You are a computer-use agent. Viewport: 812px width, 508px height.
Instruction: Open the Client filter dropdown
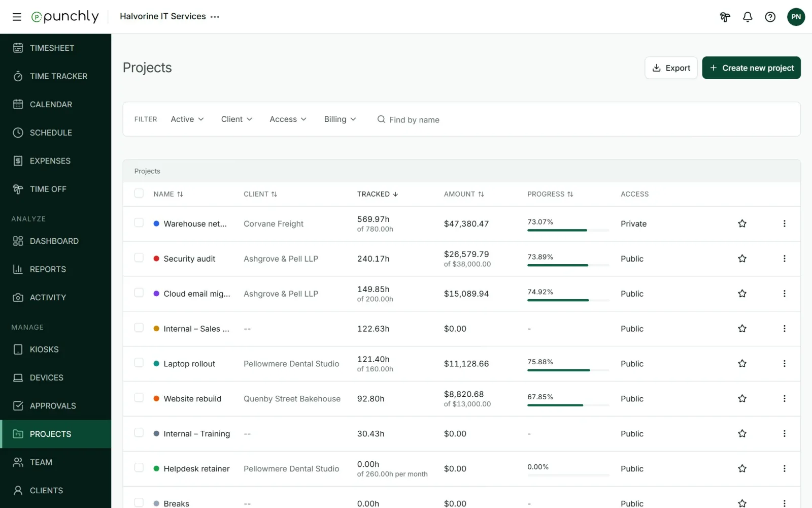(236, 119)
